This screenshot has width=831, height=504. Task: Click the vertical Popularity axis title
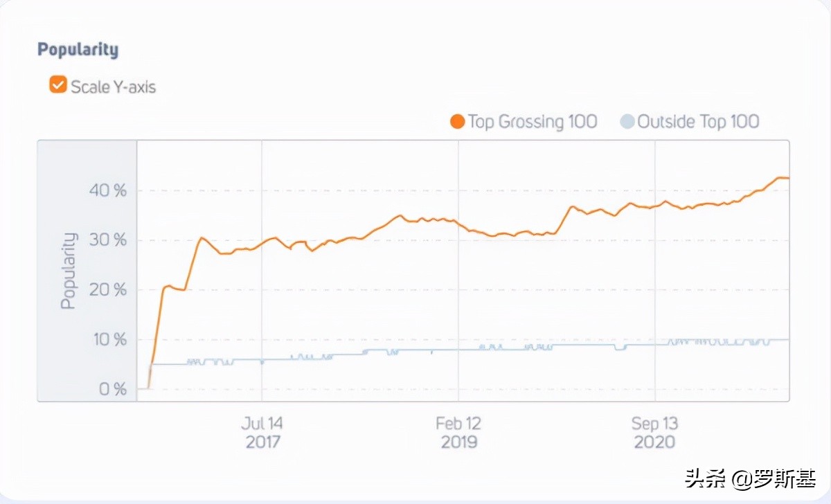(x=68, y=270)
